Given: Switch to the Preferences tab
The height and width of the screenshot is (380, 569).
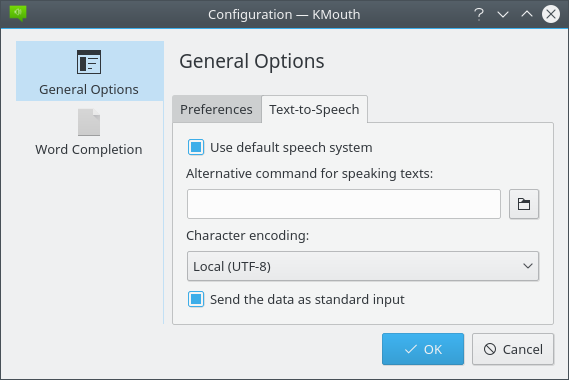Looking at the screenshot, I should click(216, 109).
